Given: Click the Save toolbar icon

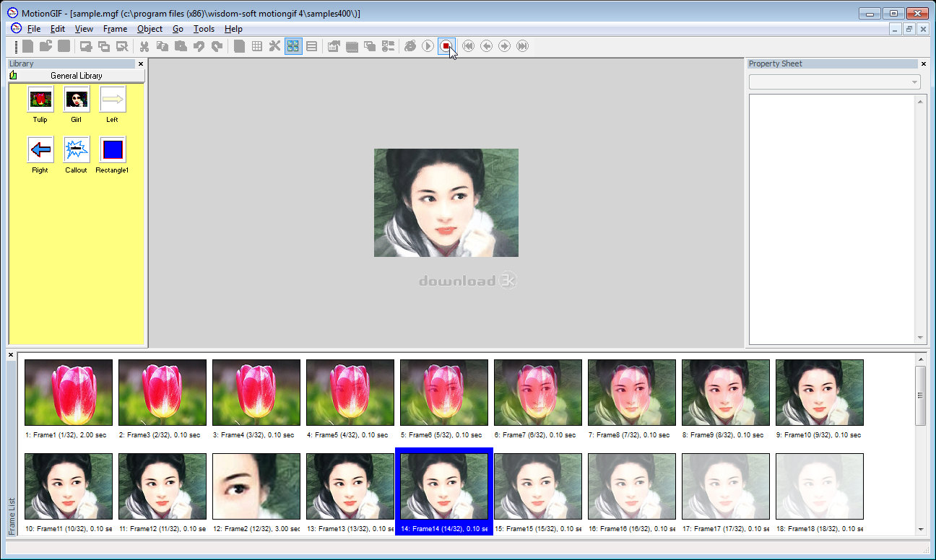Looking at the screenshot, I should point(64,46).
